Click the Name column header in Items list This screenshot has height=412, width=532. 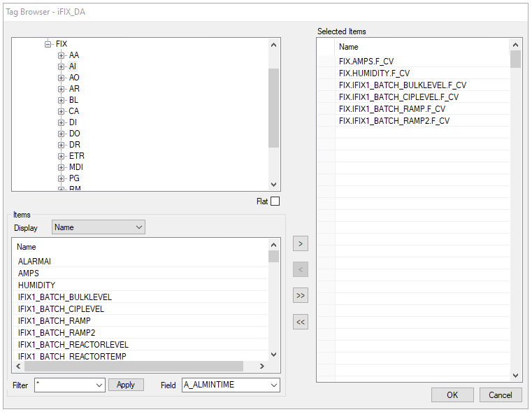point(141,247)
